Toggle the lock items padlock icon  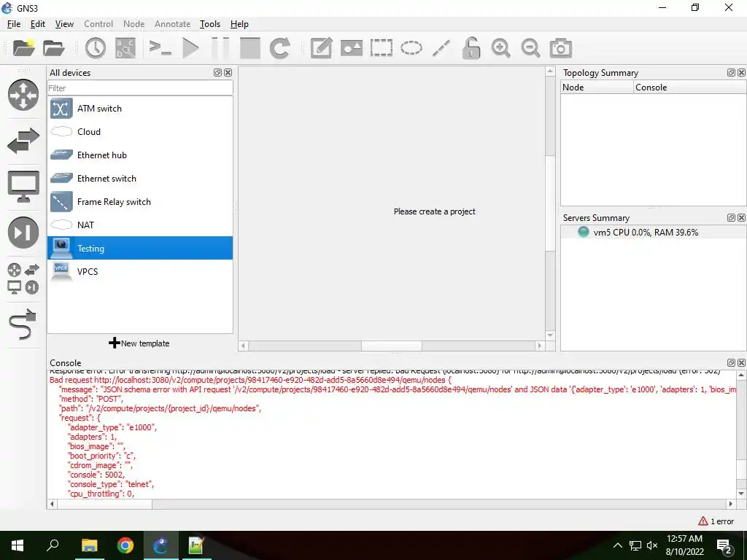[471, 47]
